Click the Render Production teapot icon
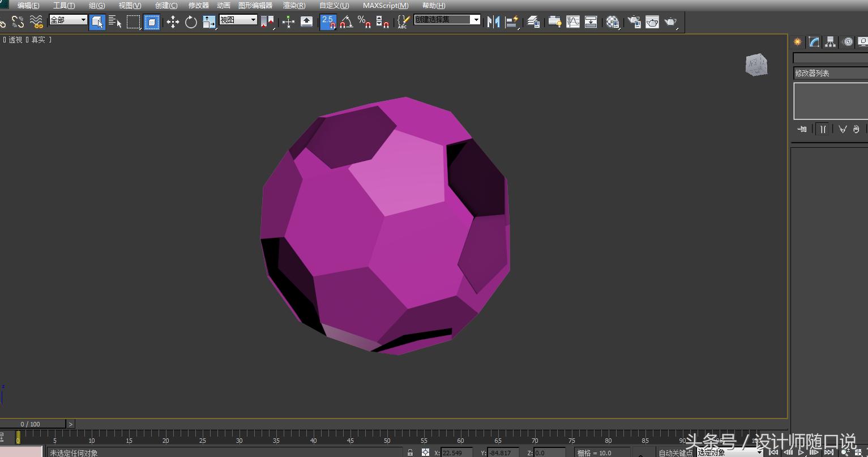 [x=672, y=22]
